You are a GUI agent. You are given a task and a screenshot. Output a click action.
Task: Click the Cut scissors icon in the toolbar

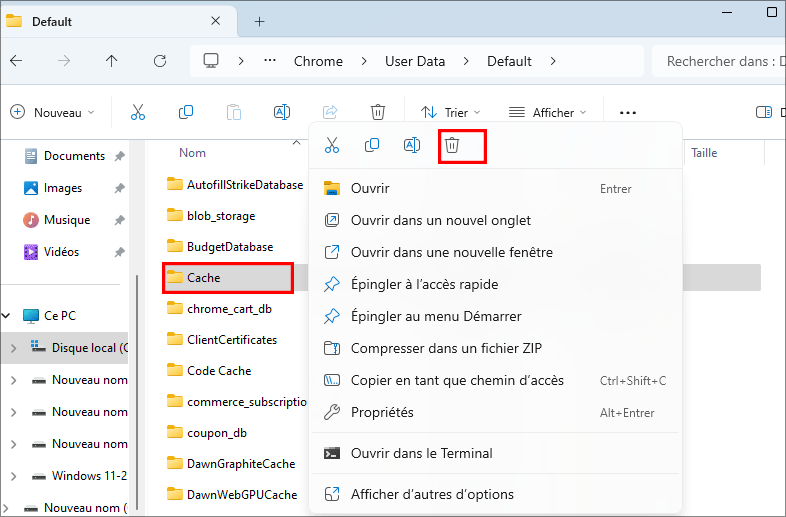[138, 112]
